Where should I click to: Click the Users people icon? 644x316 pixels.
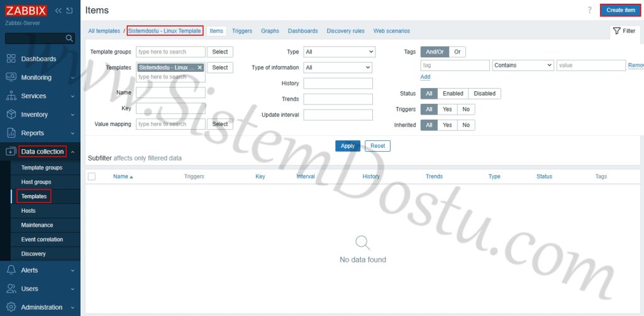pyautogui.click(x=11, y=288)
